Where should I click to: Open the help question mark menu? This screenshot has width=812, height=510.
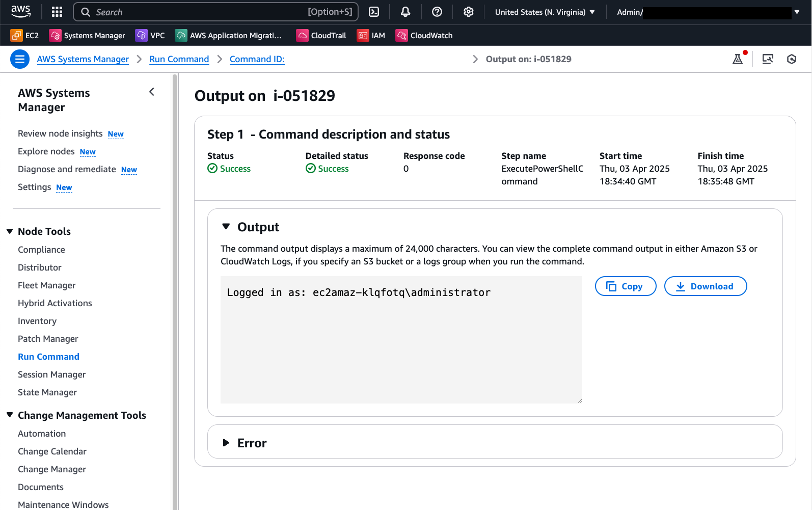click(437, 12)
